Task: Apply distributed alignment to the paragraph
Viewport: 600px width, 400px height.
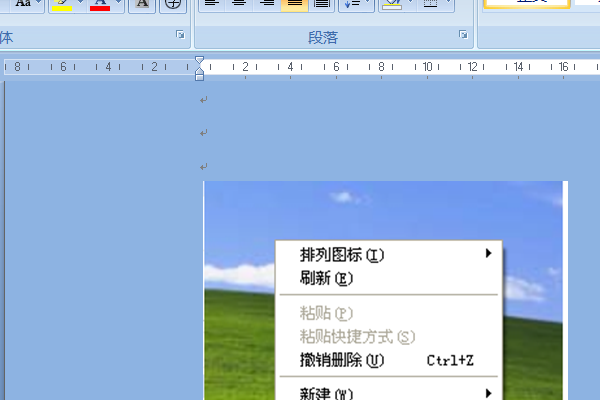Action: tap(322, 4)
